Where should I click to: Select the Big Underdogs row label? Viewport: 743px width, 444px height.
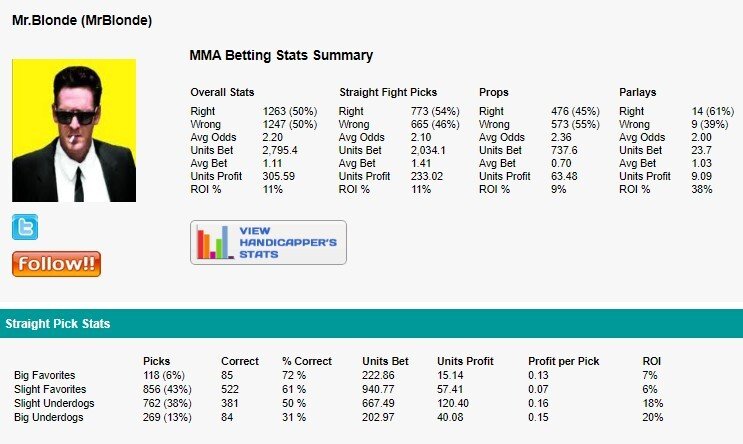(47, 417)
